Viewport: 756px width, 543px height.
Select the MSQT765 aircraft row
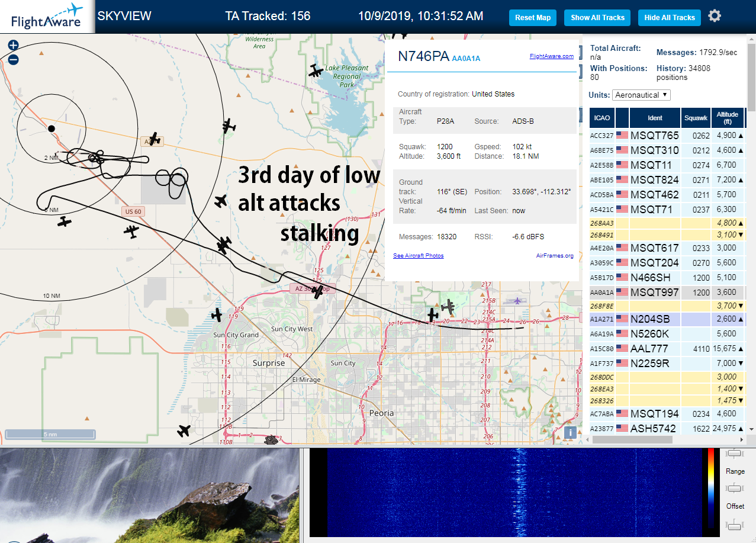[x=668, y=136]
